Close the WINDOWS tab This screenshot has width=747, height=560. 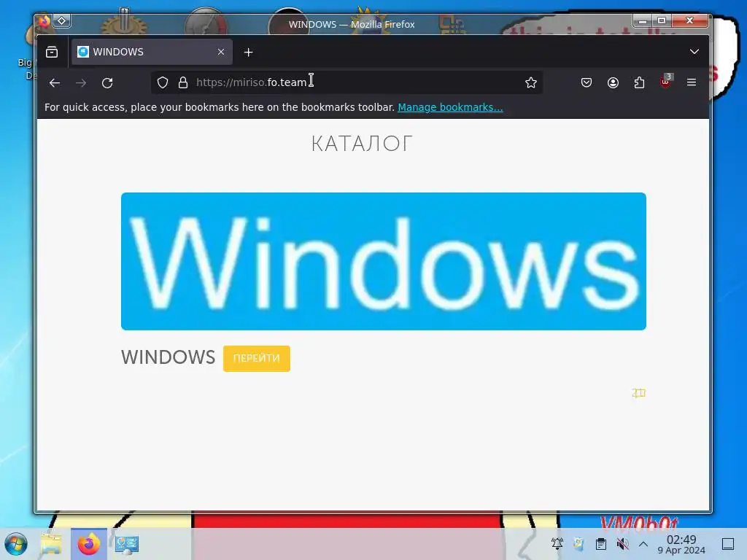pyautogui.click(x=220, y=52)
